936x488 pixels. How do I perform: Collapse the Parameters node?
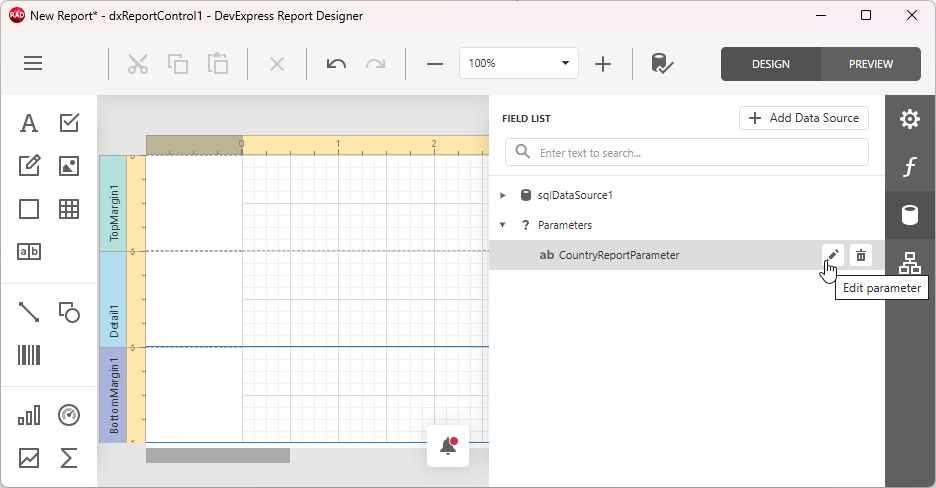(x=503, y=225)
